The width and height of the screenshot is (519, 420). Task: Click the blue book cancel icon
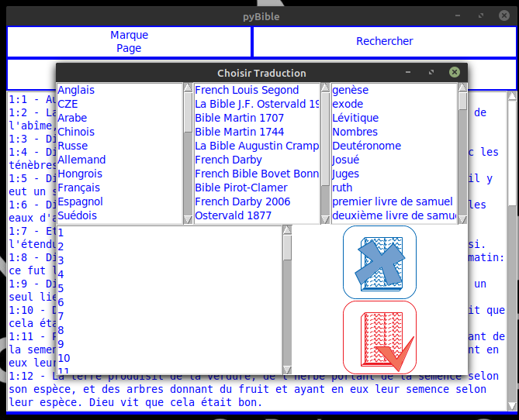pyautogui.click(x=379, y=263)
